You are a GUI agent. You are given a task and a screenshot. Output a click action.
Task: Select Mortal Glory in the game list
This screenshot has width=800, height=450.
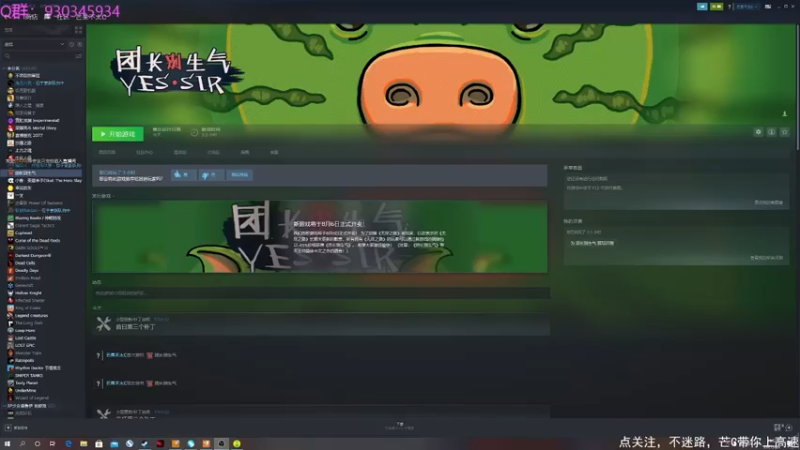click(36, 128)
